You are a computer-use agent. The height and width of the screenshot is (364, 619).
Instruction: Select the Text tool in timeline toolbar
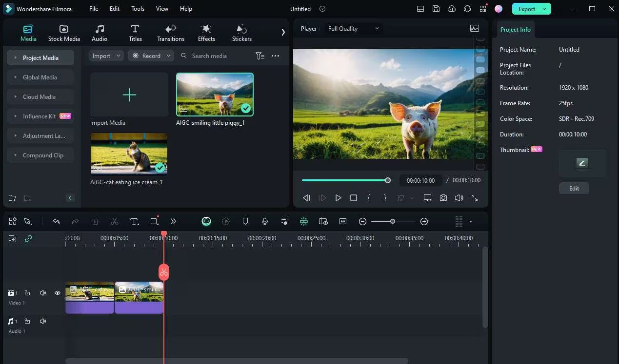(x=135, y=221)
